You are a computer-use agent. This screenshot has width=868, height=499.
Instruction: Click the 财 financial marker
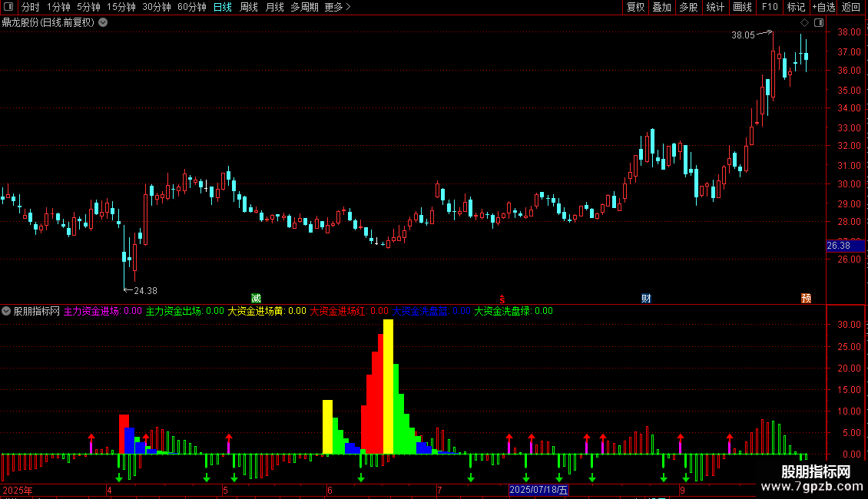pyautogui.click(x=646, y=299)
